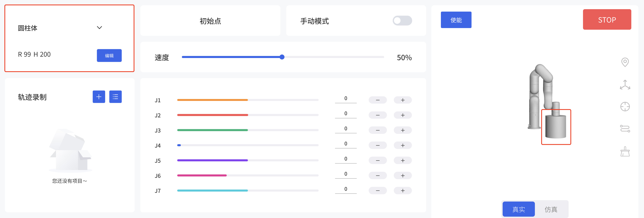Click the 编辑 edit button
The image size is (644, 218).
point(109,55)
